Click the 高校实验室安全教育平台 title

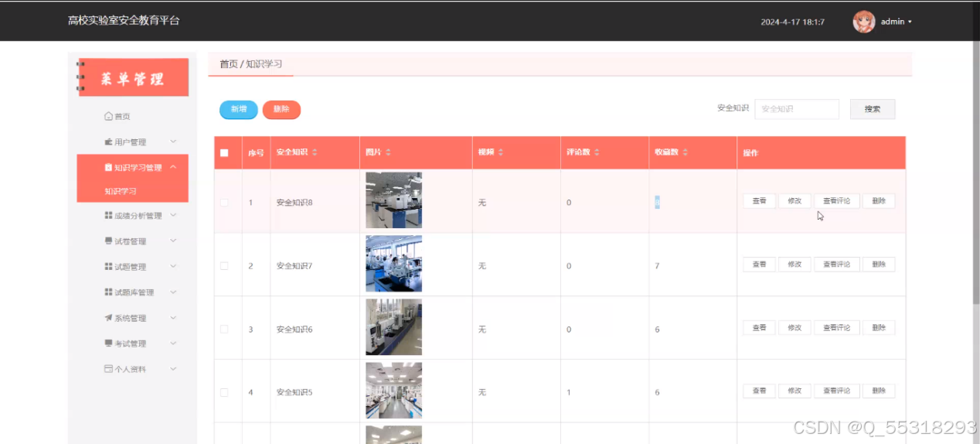click(124, 21)
